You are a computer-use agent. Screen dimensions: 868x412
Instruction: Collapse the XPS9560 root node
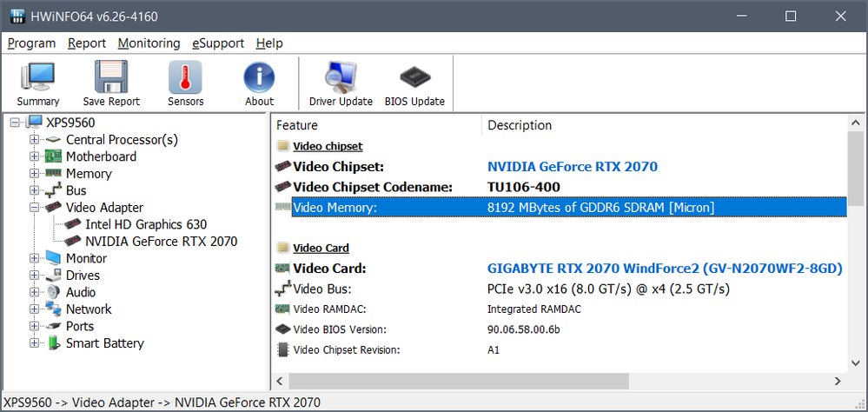(15, 123)
